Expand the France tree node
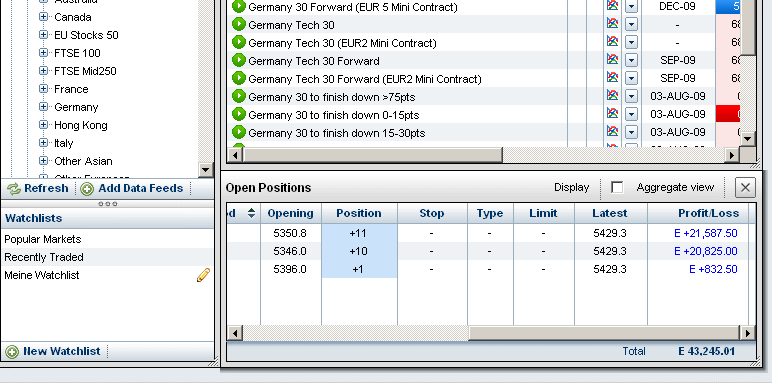Image resolution: width=772 pixels, height=383 pixels. pos(43,89)
